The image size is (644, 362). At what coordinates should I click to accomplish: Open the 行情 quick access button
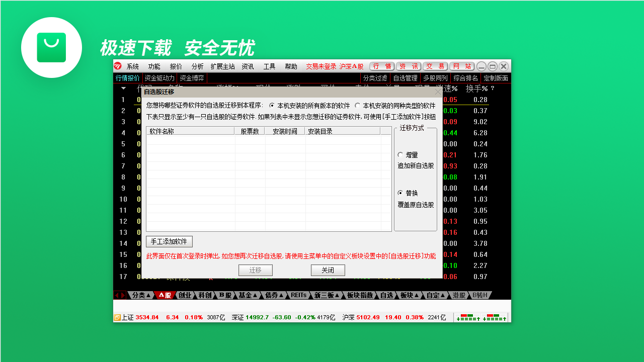pos(382,66)
